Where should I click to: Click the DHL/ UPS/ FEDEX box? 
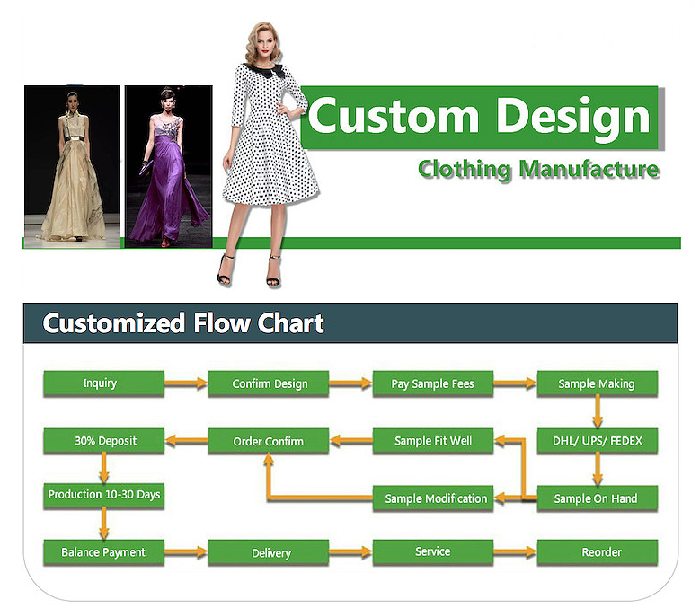coord(598,441)
